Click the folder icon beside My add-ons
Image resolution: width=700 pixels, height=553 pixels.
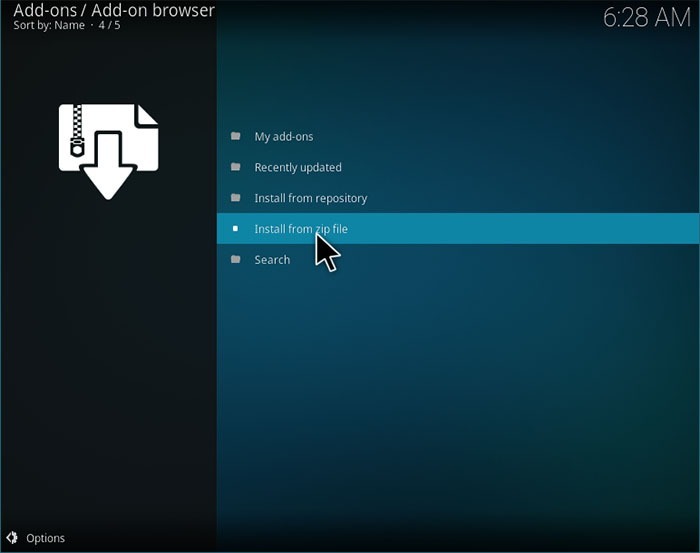point(235,136)
